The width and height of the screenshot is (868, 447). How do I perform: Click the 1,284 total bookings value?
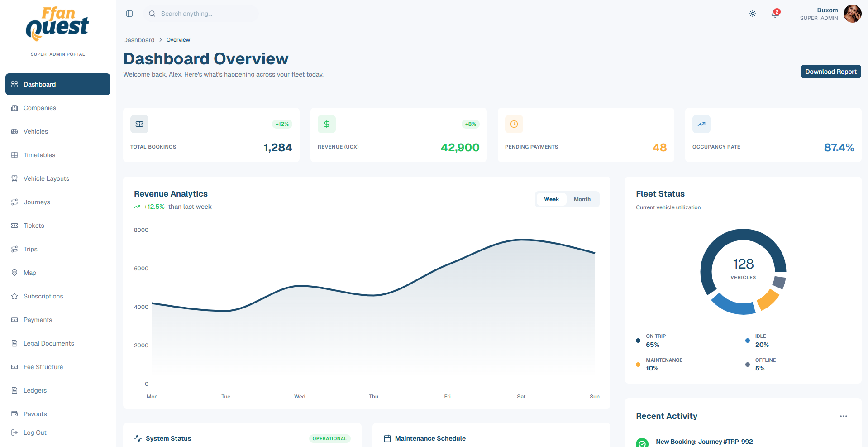coord(278,148)
